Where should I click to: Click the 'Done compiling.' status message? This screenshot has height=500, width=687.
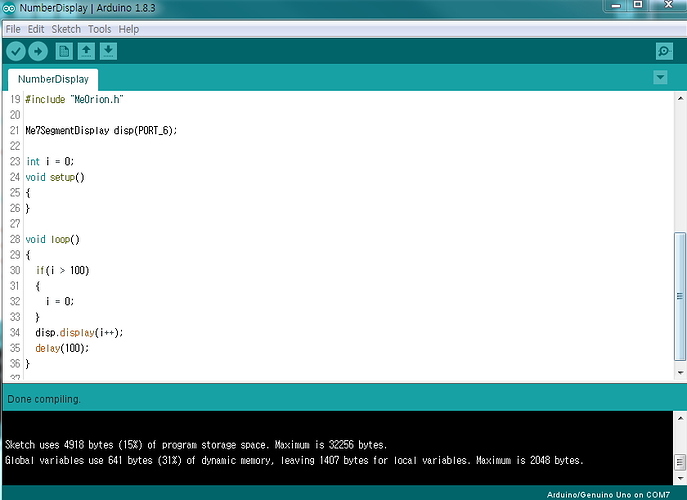44,399
